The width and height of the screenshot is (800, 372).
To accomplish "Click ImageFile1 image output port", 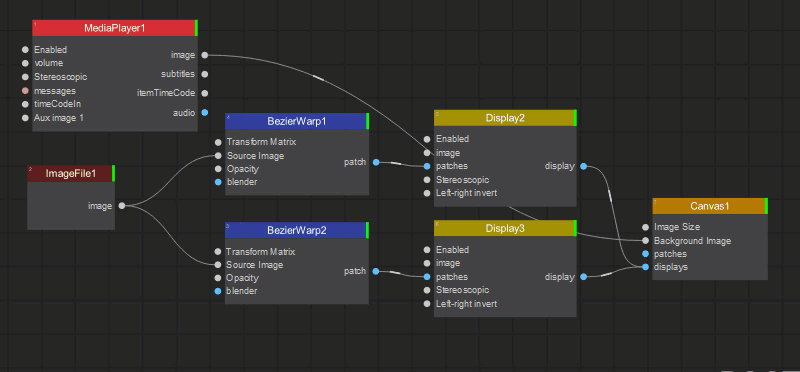I will point(122,206).
